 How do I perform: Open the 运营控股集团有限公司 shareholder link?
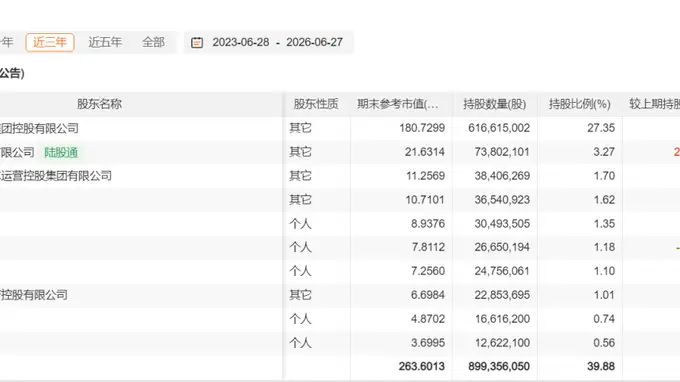click(x=56, y=176)
